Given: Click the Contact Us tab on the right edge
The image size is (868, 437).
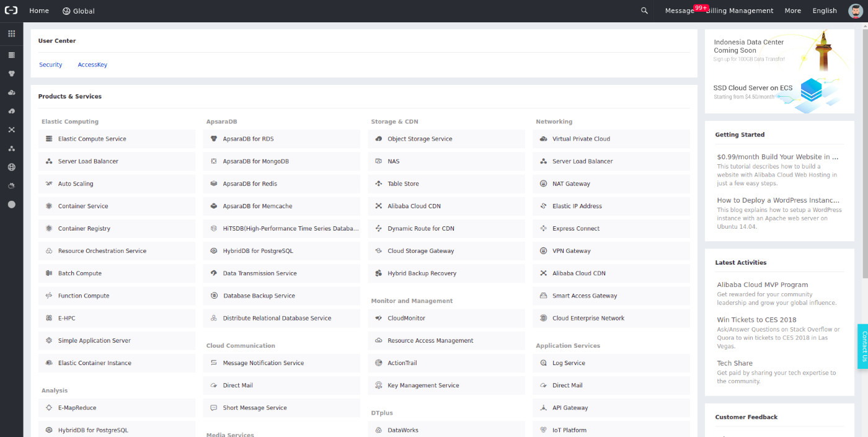Looking at the screenshot, I should click(x=864, y=347).
